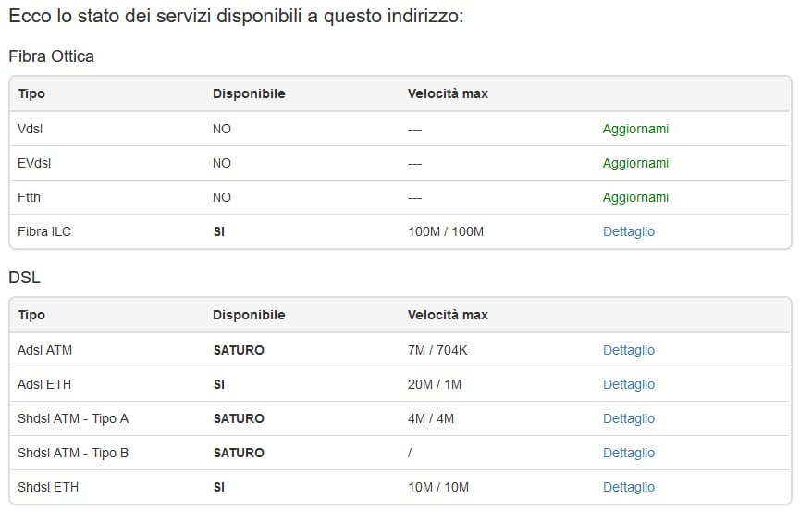
Task: Click Aggiornami link for Vdsl row
Action: point(635,129)
